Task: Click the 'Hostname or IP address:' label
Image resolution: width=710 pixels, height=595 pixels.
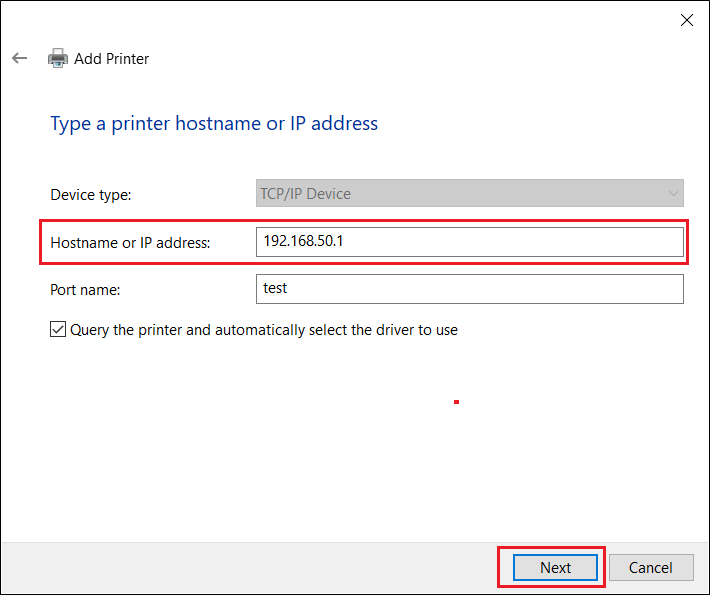Action: 130,243
